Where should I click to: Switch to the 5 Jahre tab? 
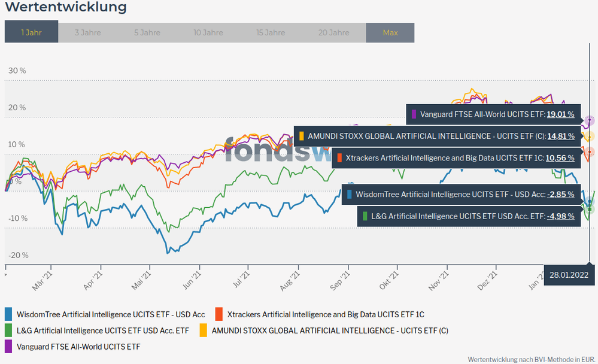tap(147, 32)
